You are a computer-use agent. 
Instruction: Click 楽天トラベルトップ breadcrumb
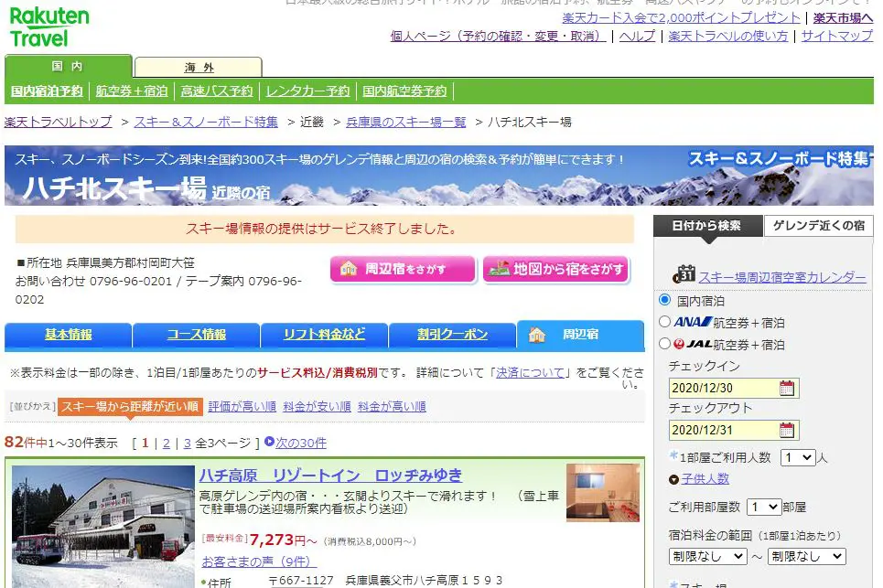[58, 122]
